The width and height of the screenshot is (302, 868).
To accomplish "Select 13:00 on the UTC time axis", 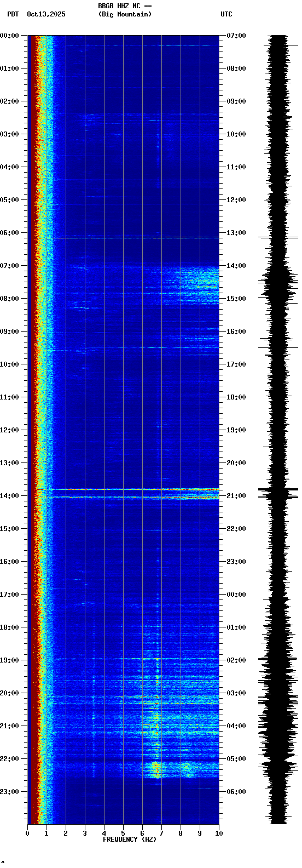I will coord(236,233).
